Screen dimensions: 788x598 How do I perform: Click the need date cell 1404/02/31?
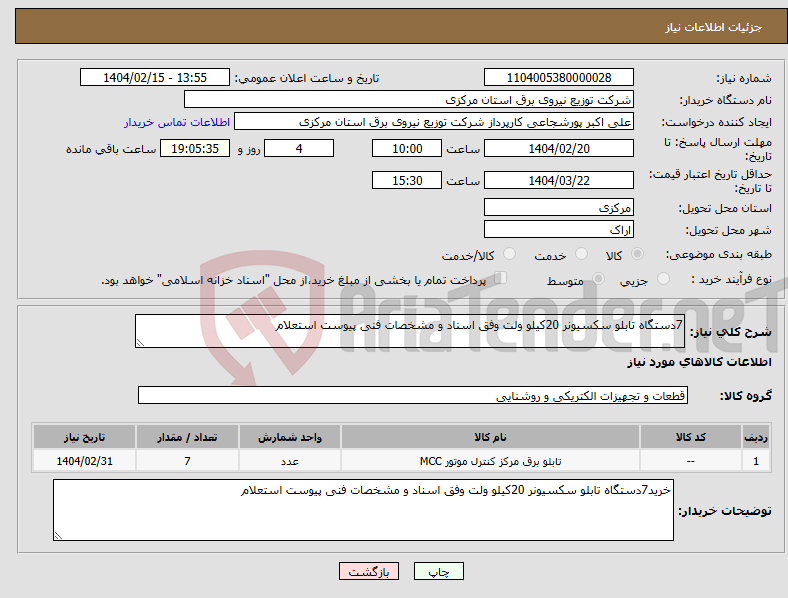click(84, 461)
